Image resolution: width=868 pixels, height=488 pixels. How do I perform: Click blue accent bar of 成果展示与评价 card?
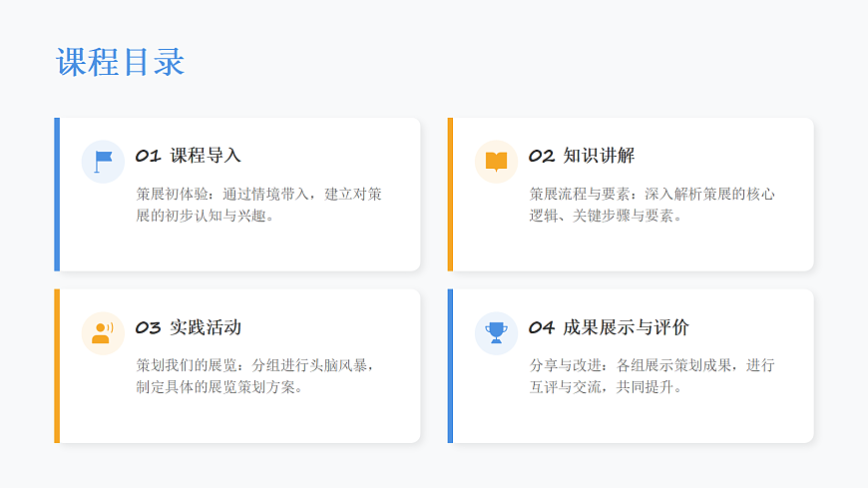[x=450, y=366]
